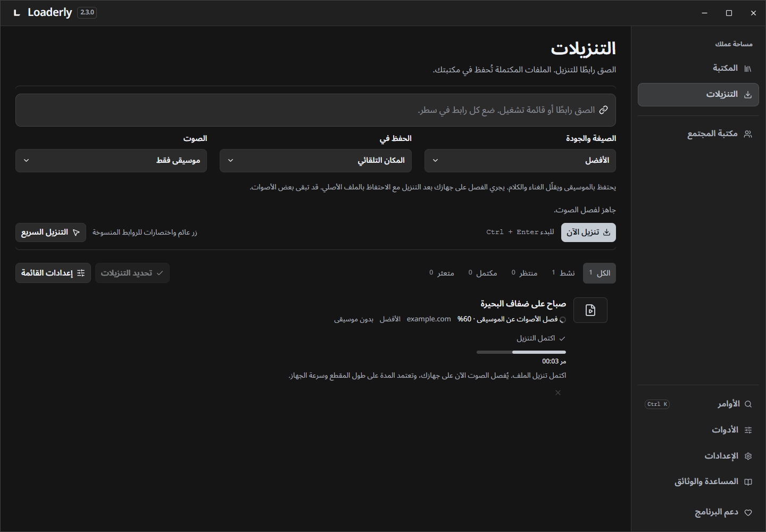Click the جاهز لفصل الصوت status text
Viewport: 766px width, 532px height.
tap(585, 210)
